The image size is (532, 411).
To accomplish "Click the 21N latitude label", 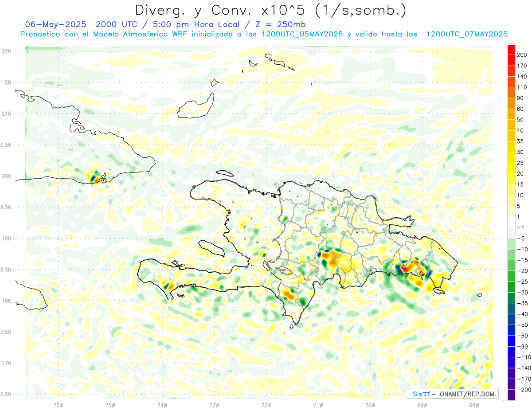I will point(7,114).
